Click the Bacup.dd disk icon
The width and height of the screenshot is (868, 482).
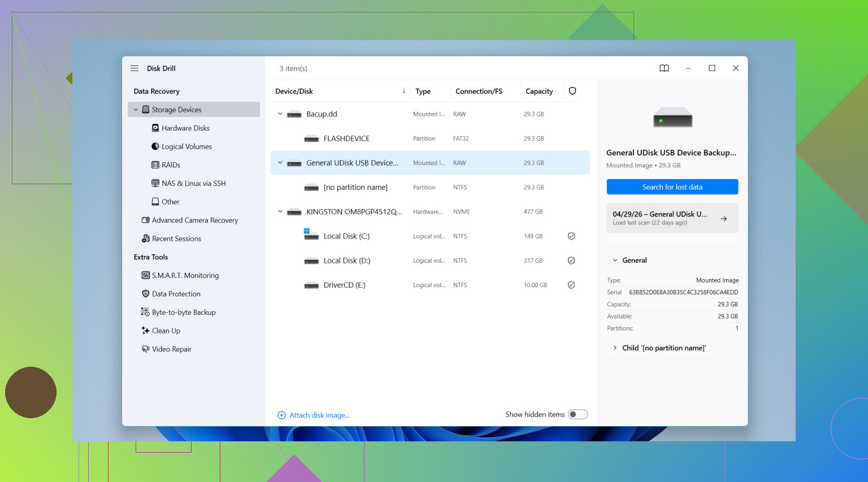coord(294,115)
